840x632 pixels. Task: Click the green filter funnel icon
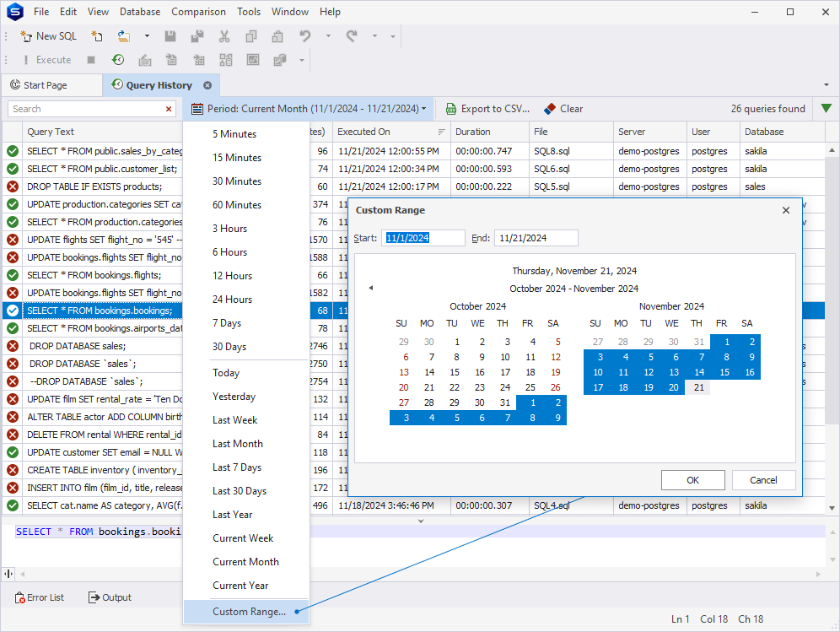pyautogui.click(x=826, y=109)
